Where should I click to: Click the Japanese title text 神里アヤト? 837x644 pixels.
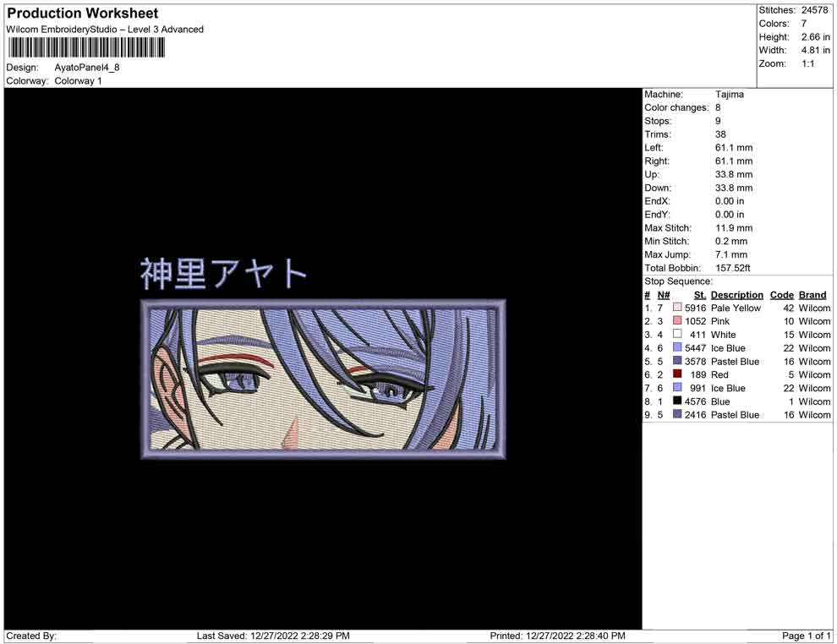[x=223, y=274]
